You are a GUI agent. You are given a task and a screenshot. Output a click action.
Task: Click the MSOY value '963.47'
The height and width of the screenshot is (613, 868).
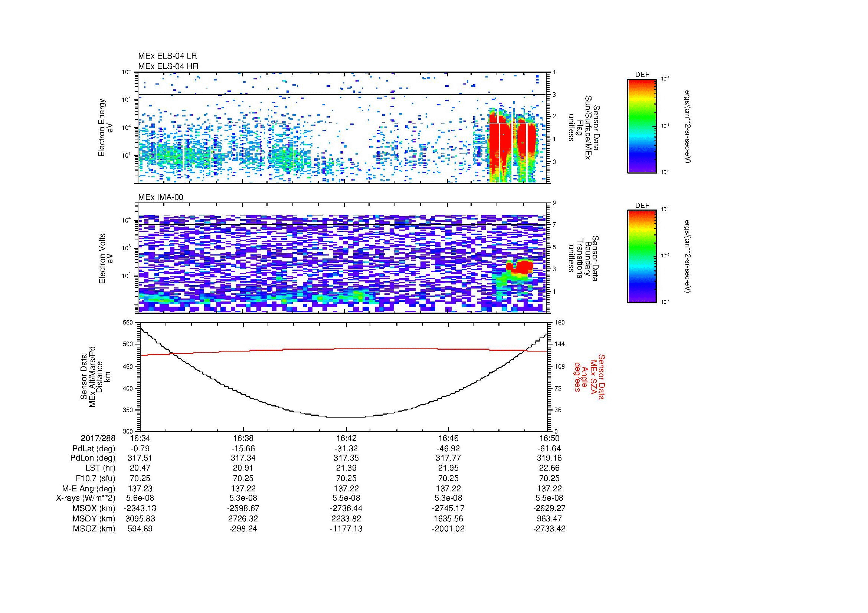pos(549,518)
